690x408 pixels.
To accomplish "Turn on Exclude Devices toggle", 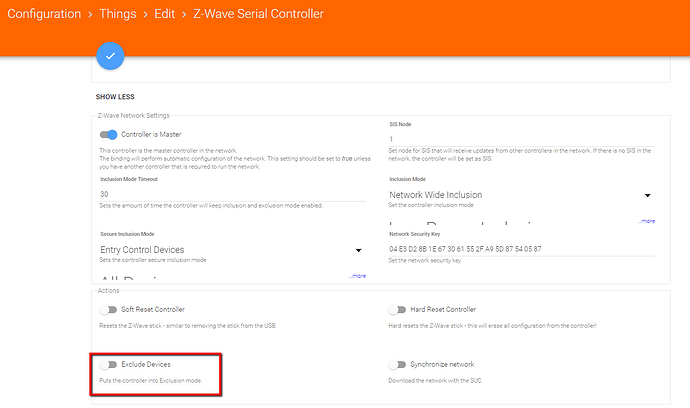I will 108,365.
